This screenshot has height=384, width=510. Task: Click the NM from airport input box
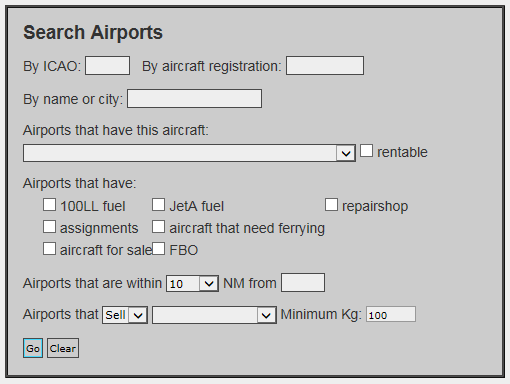click(303, 283)
